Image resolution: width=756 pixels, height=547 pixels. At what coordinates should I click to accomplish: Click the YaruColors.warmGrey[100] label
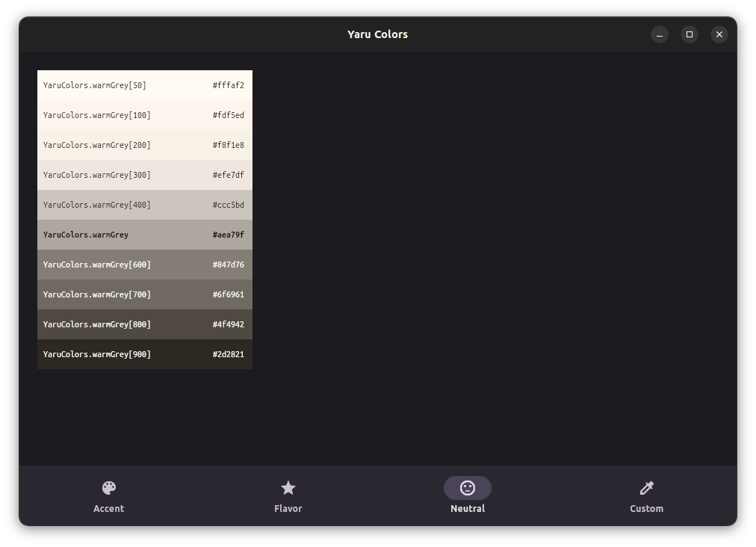point(97,115)
